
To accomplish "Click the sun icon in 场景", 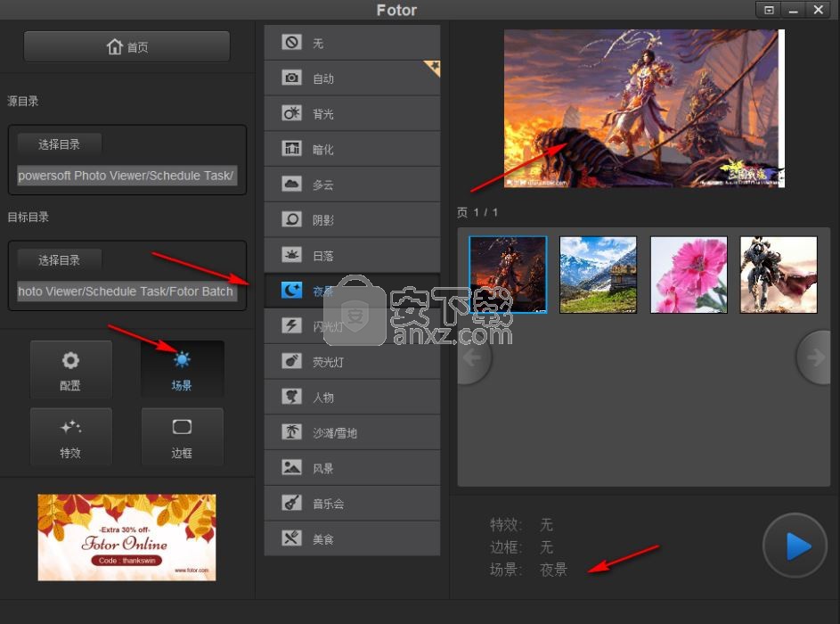I will pos(182,359).
